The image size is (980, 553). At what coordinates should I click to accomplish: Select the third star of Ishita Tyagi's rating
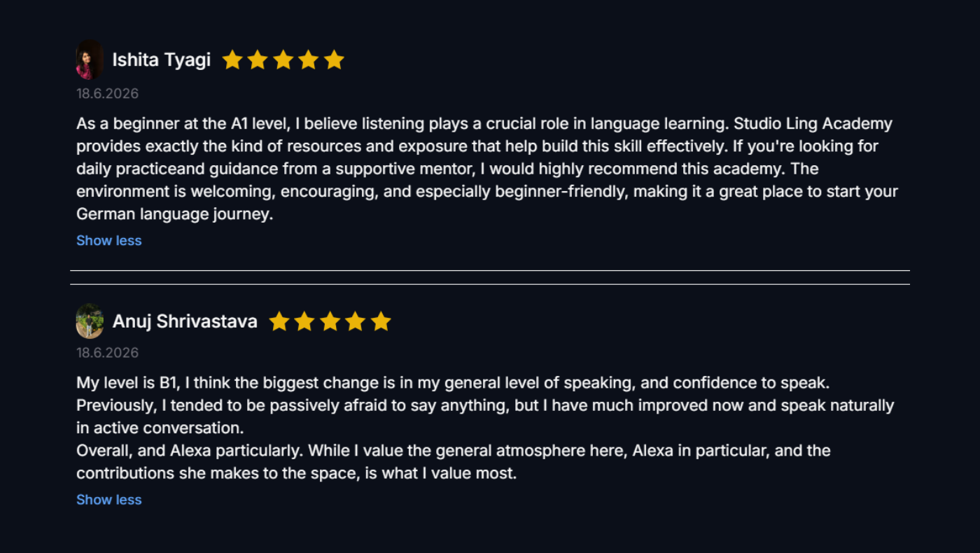tap(283, 60)
